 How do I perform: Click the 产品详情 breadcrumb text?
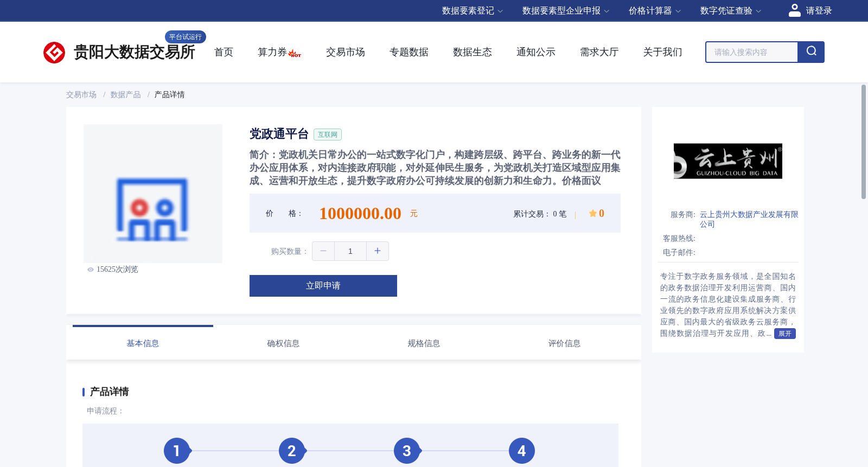point(170,95)
